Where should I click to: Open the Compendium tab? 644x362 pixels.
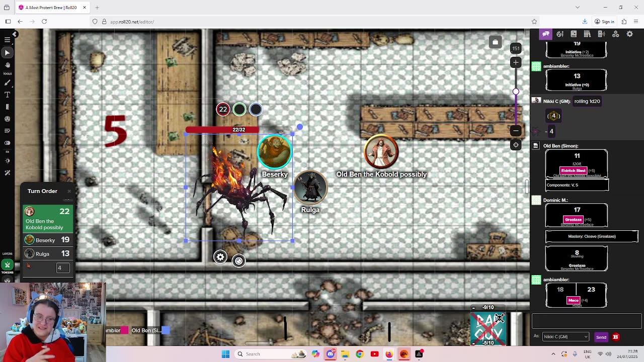coord(587,34)
